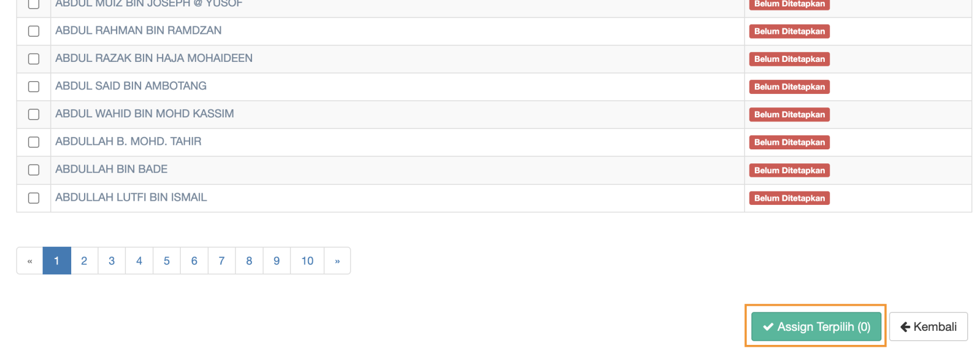Viewport: 980px width, 356px height.
Task: Click Belum Ditetapkan status of ABDUL SAID BIN AMBOTANG
Action: 789,87
